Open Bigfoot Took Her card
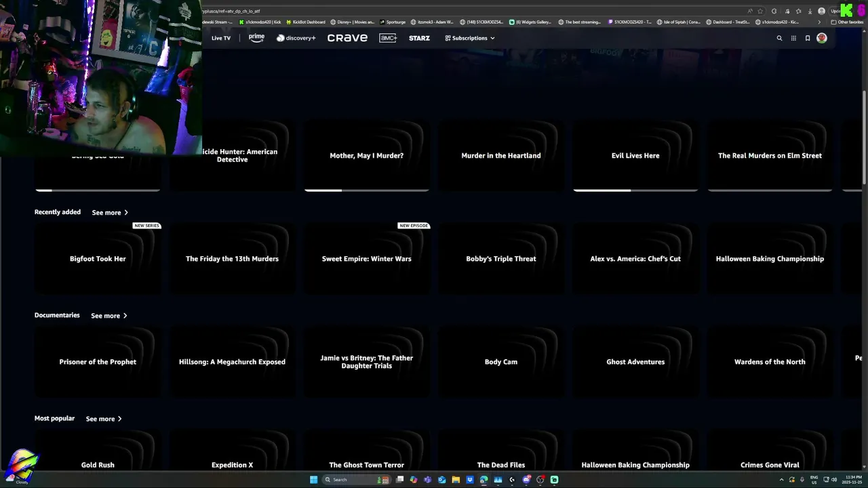 [98, 259]
